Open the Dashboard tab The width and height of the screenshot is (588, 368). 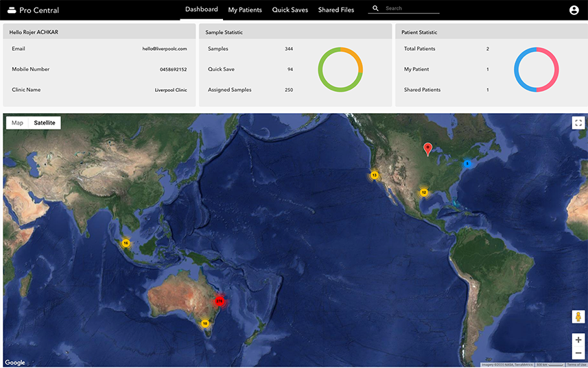pos(202,10)
